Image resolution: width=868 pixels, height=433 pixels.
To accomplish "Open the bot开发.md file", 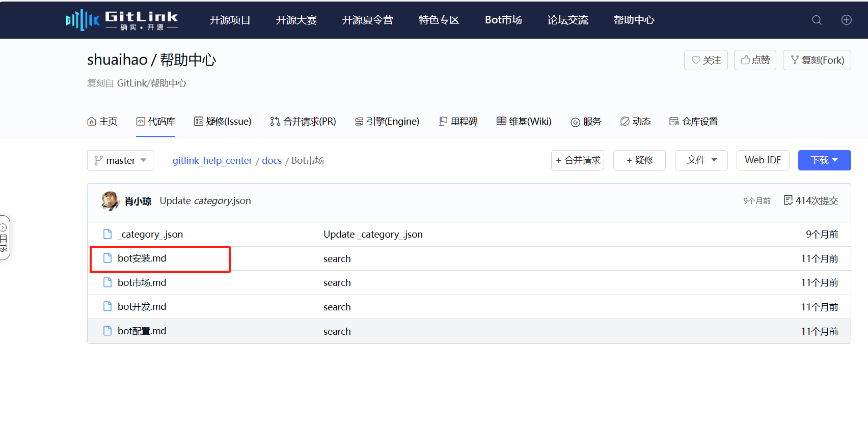I will [142, 306].
